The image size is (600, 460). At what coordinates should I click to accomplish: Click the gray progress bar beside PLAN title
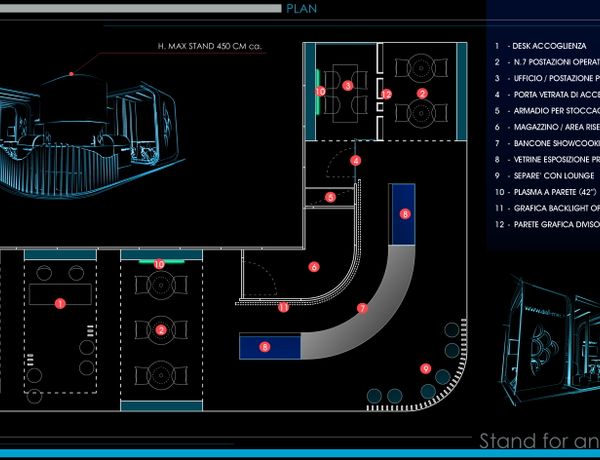[140, 8]
